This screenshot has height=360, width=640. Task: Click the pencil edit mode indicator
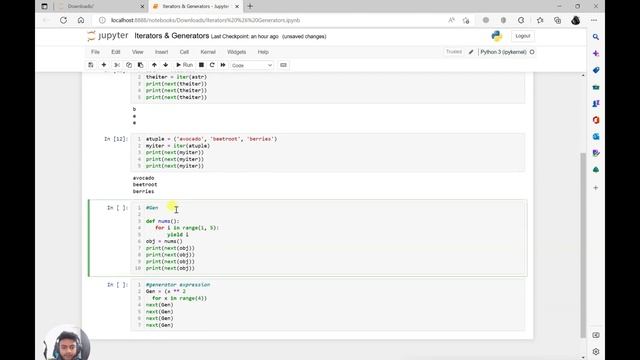pyautogui.click(x=471, y=52)
